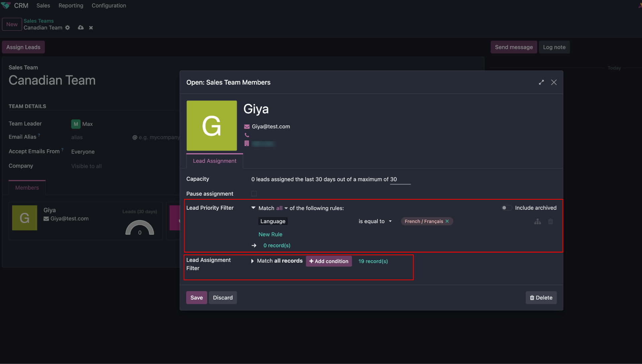Click Giya's large green avatar image
This screenshot has height=364, width=642.
point(212,126)
